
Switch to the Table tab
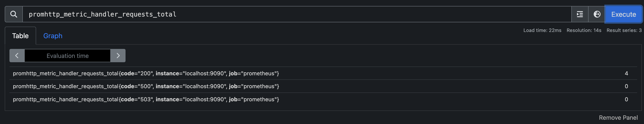[x=20, y=36]
